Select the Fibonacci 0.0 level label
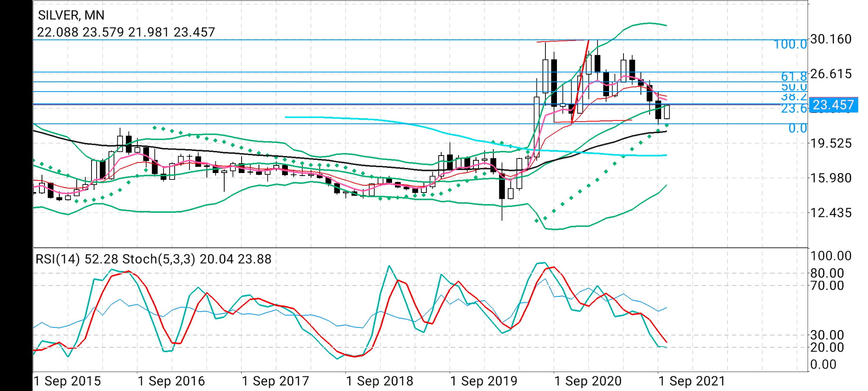The height and width of the screenshot is (391, 868). [798, 128]
